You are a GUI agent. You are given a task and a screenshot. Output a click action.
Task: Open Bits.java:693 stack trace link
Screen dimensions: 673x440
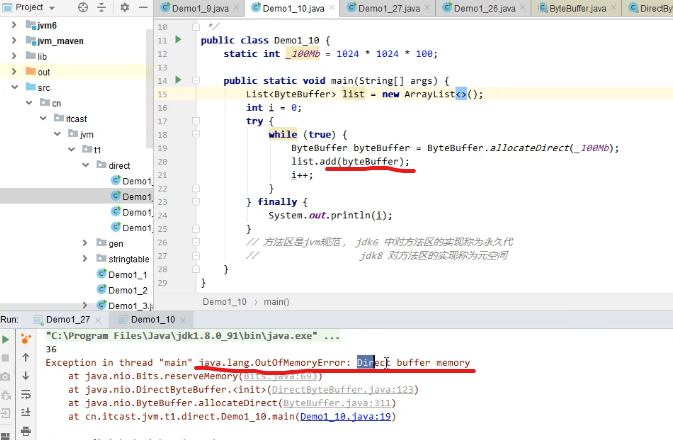[280, 376]
